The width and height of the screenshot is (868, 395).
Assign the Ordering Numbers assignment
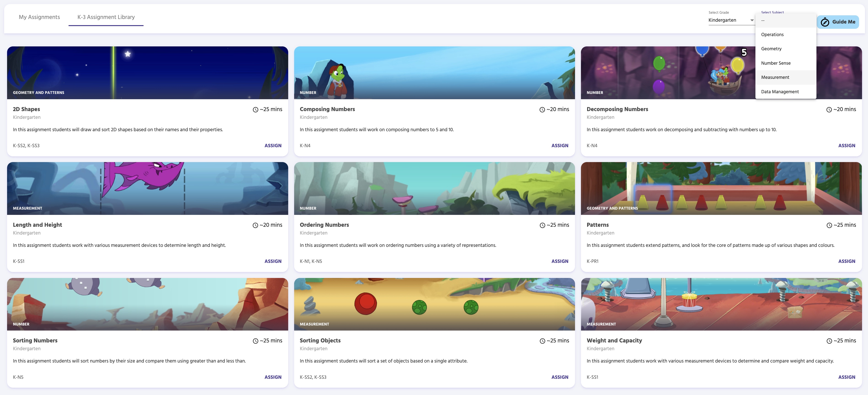pyautogui.click(x=559, y=261)
